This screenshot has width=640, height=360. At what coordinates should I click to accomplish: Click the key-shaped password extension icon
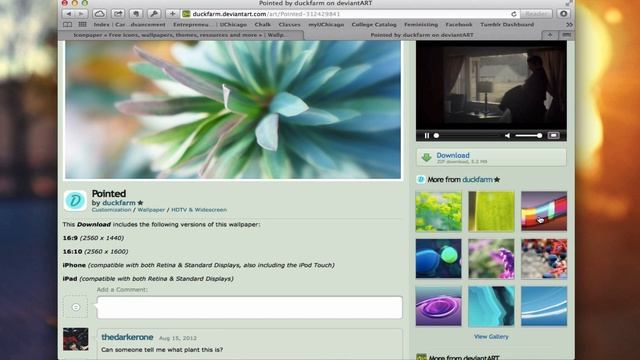click(x=154, y=14)
